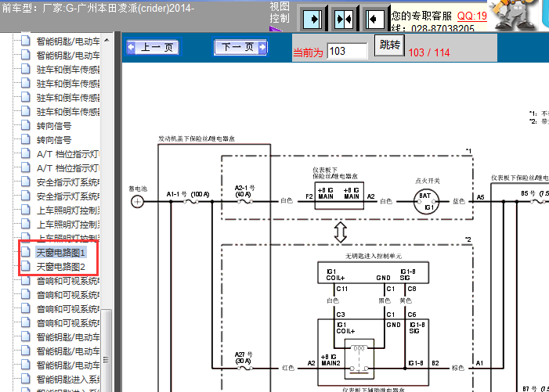
Task: Click the 跳转 jump button
Action: [389, 45]
